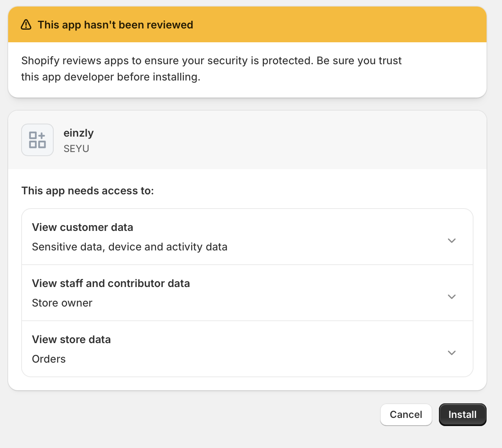This screenshot has width=502, height=448.
Task: Click the "View staff and contributor data" title
Action: coord(111,283)
